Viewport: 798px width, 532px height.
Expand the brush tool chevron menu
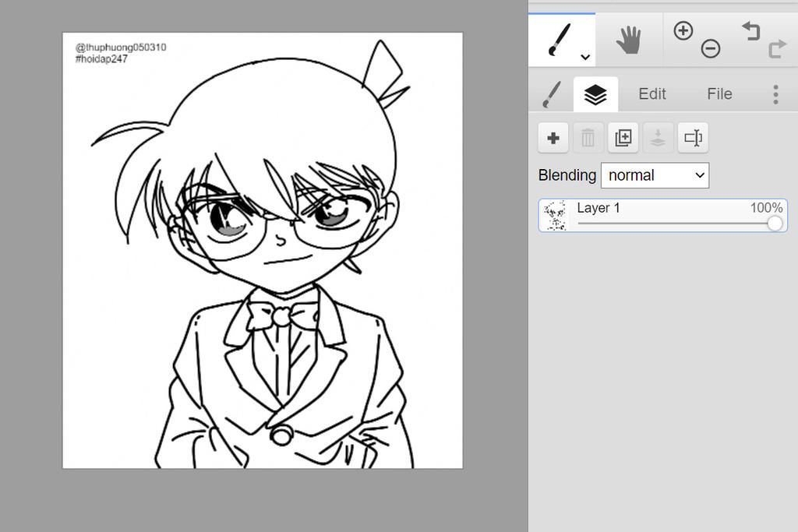click(585, 57)
